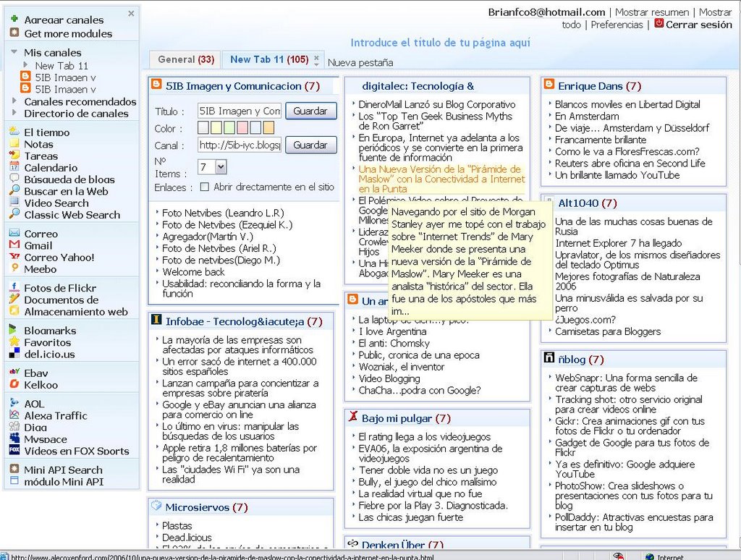This screenshot has width=741, height=560.
Task: Click the Correo Yahoo! icon
Action: tap(14, 257)
